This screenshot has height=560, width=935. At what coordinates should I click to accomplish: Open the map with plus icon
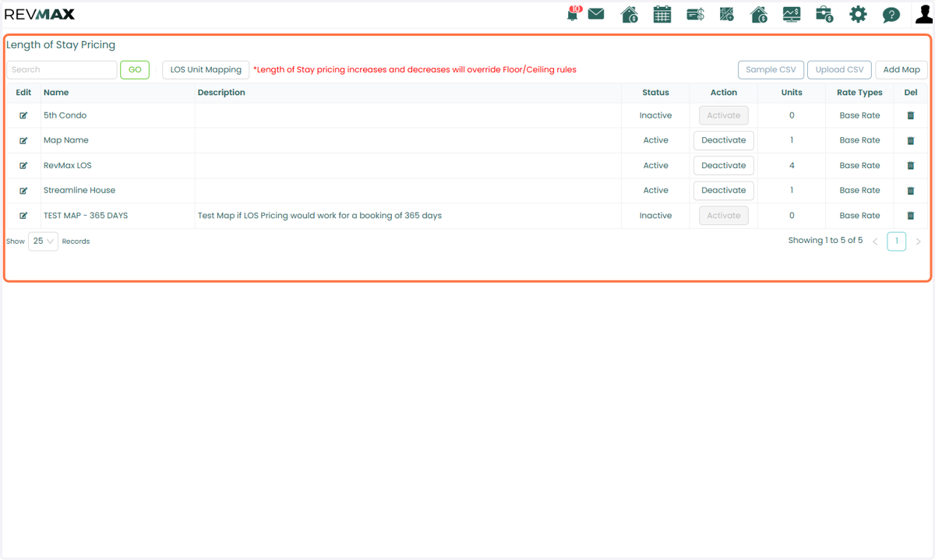coord(727,14)
